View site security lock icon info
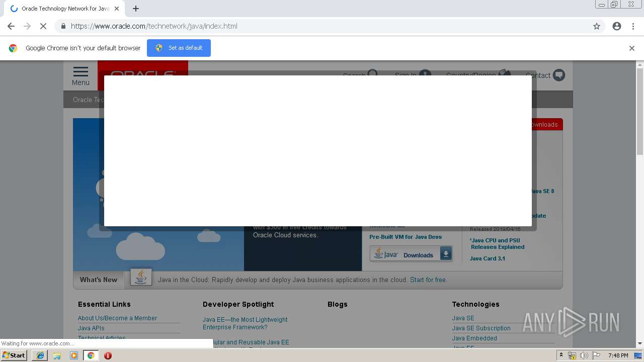This screenshot has width=644, height=362. [x=63, y=26]
